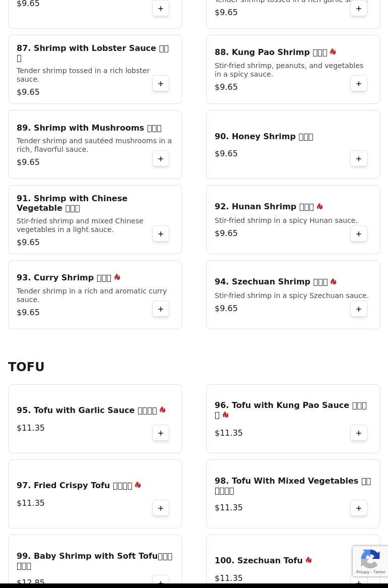Click the spicy flame icon on Kung Pao Shrimp
Screen dimensions: 388x588
coord(333,52)
